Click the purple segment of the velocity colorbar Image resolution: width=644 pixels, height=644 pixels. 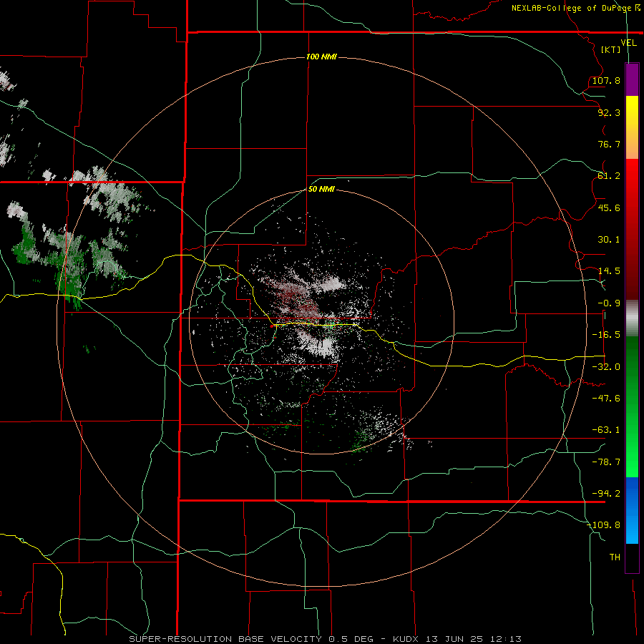[632, 80]
